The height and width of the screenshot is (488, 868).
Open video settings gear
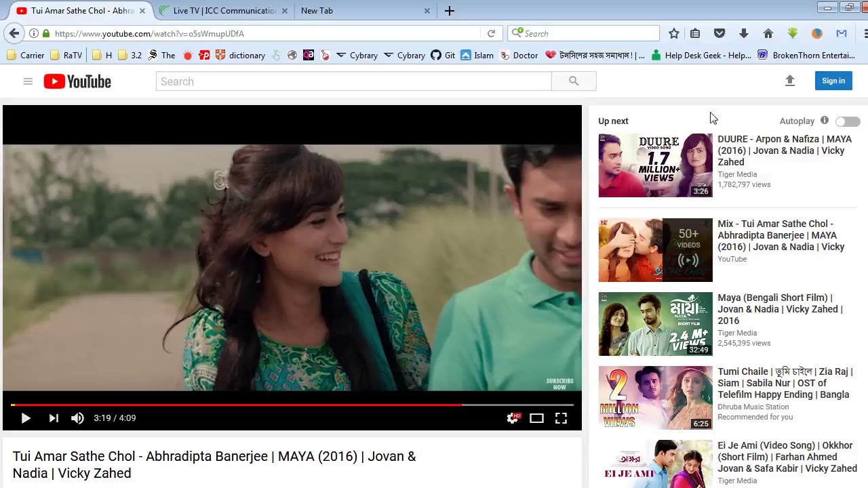(513, 418)
